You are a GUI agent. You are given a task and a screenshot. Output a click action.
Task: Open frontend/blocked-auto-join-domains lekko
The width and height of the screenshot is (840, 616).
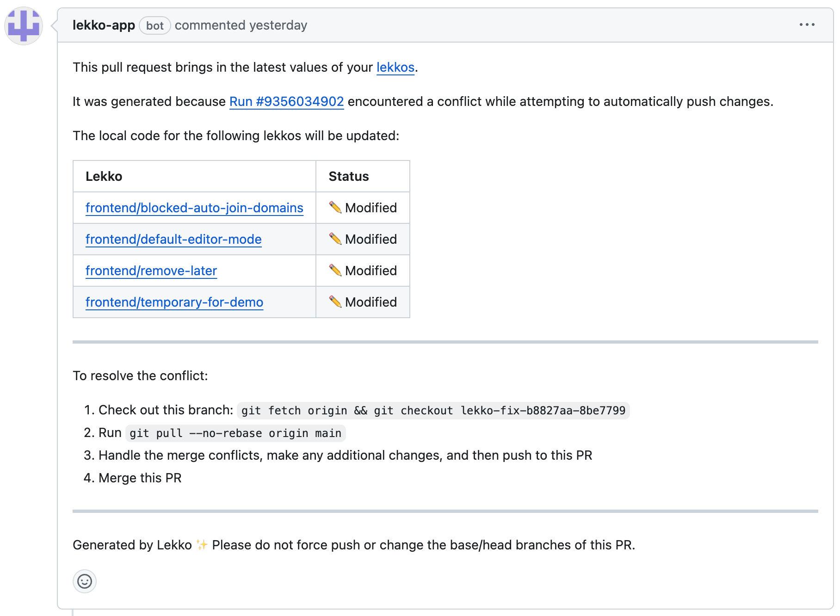(194, 208)
